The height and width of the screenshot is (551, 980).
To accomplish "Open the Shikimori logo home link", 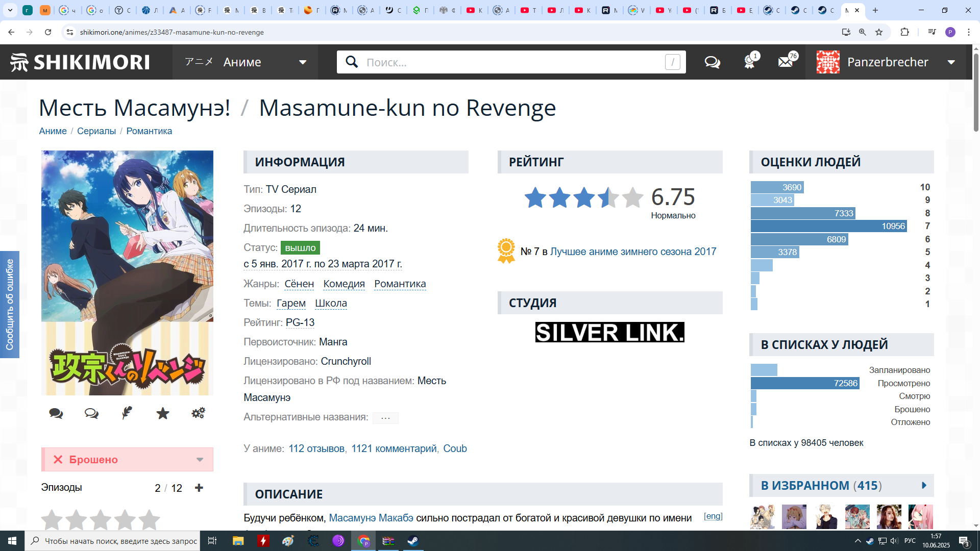I will 80,62.
